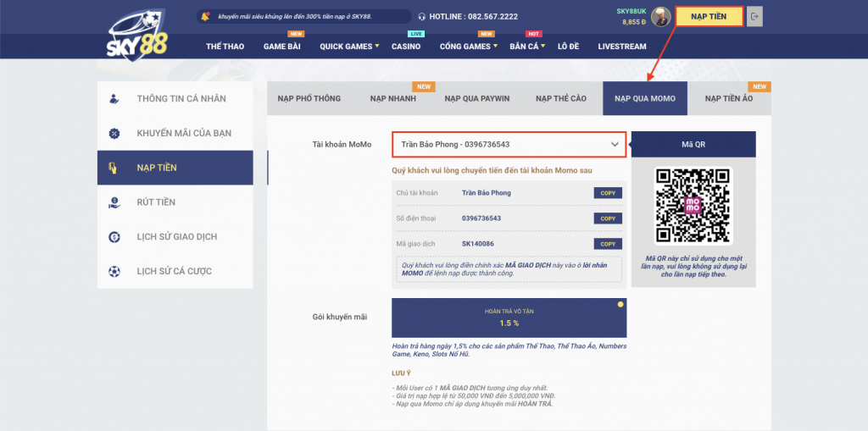
Task: Click the hotline number 082.567.2222
Action: coord(492,17)
